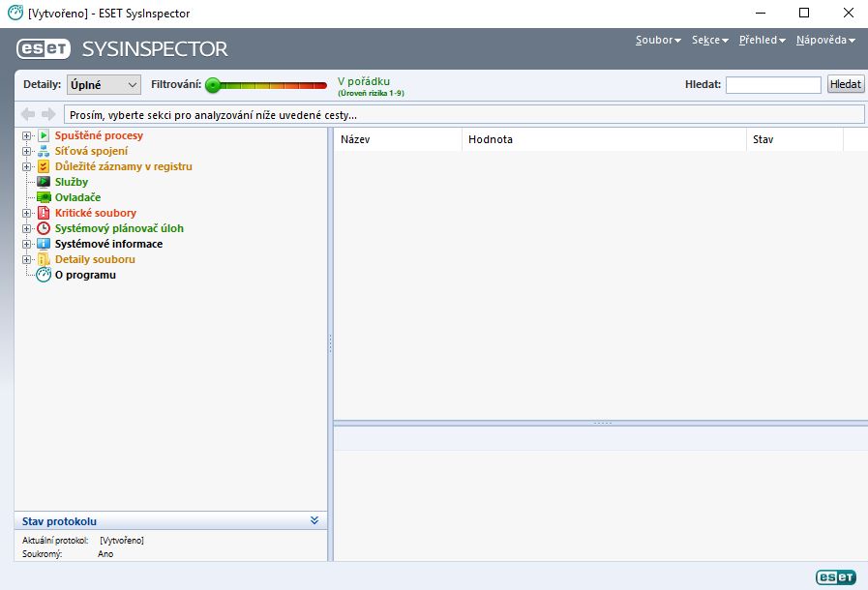This screenshot has width=868, height=590.
Task: Click inside the Hledat search field
Action: [773, 85]
